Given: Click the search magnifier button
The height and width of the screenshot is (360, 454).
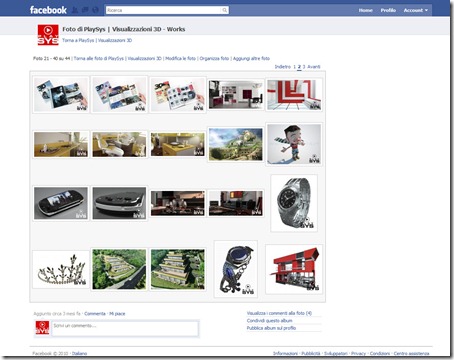Looking at the screenshot, I should coord(225,10).
